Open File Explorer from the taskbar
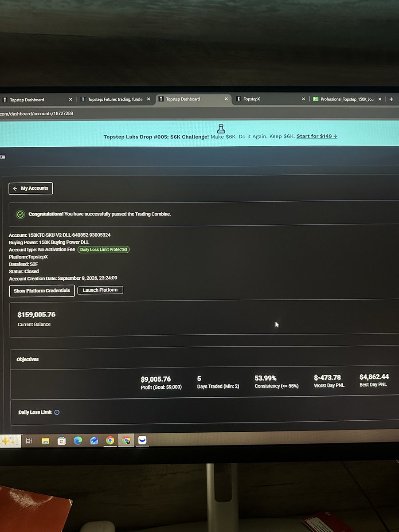This screenshot has height=532, width=399. coord(45,441)
